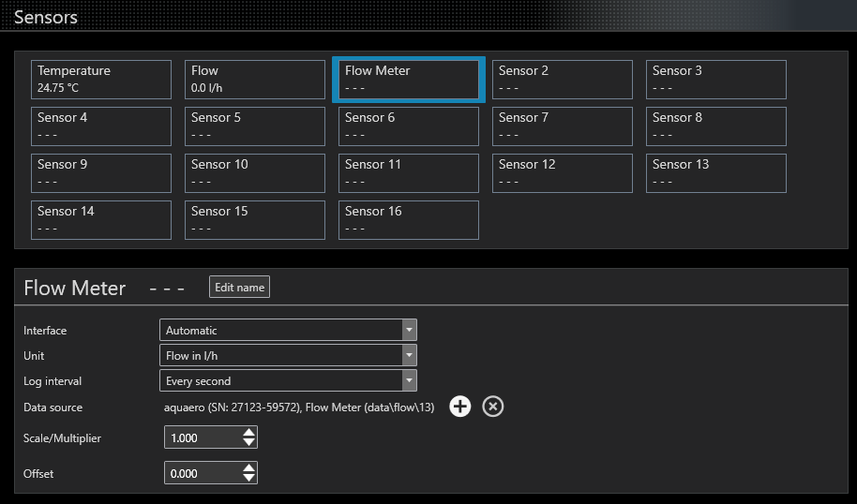Open the Interface dropdown
This screenshot has height=504, width=857.
(288, 330)
